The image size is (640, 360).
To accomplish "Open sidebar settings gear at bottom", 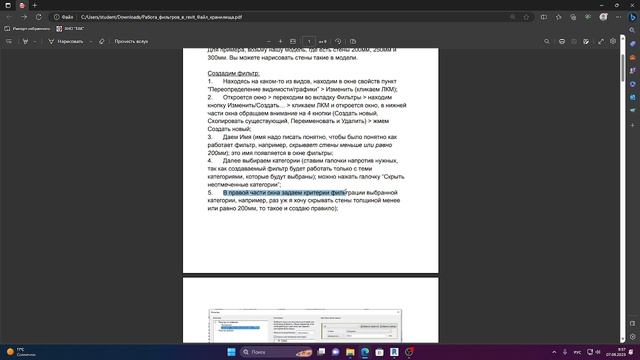I will pyautogui.click(x=633, y=337).
